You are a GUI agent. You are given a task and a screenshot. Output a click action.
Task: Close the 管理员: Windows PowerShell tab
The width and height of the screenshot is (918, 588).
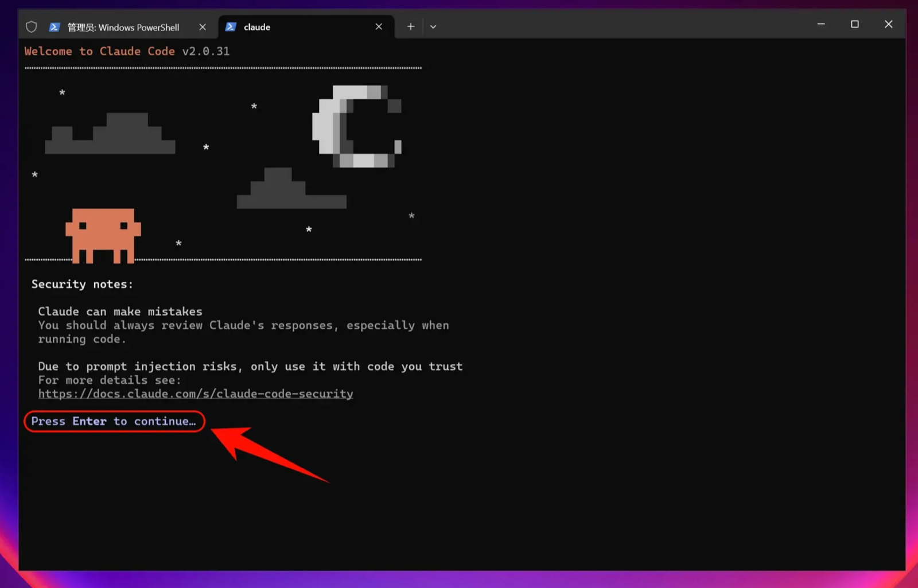pyautogui.click(x=203, y=27)
